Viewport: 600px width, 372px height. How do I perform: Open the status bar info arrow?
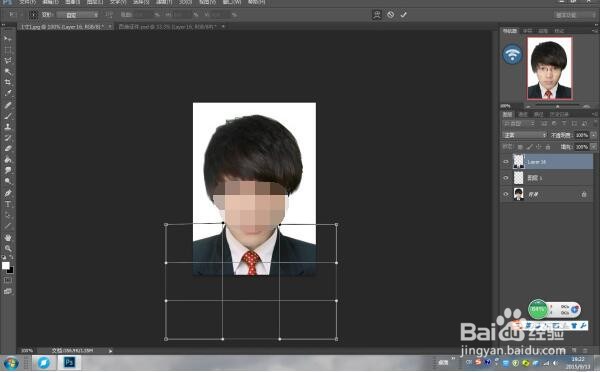[111, 351]
